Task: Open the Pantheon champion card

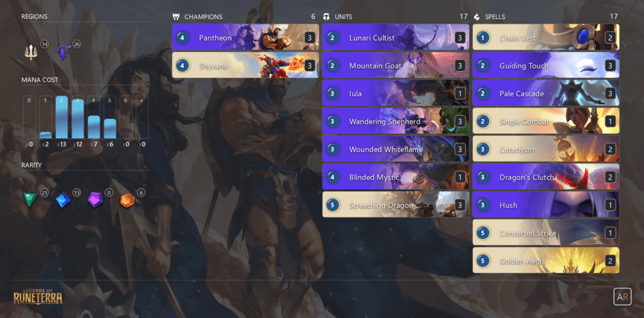Action: point(245,38)
